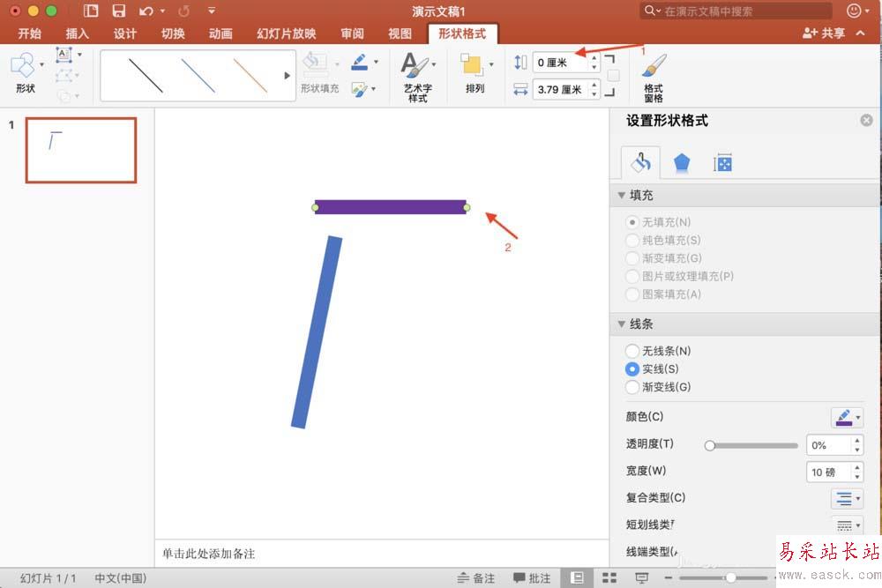Screen dimensions: 882x588
Task: Switch to Effects pentagon tab
Action: pyautogui.click(x=682, y=163)
